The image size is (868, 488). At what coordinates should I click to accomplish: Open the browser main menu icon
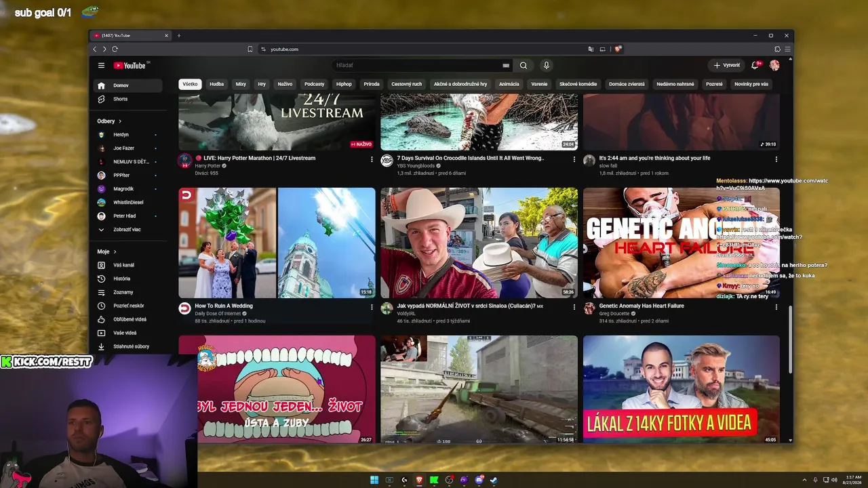(787, 49)
